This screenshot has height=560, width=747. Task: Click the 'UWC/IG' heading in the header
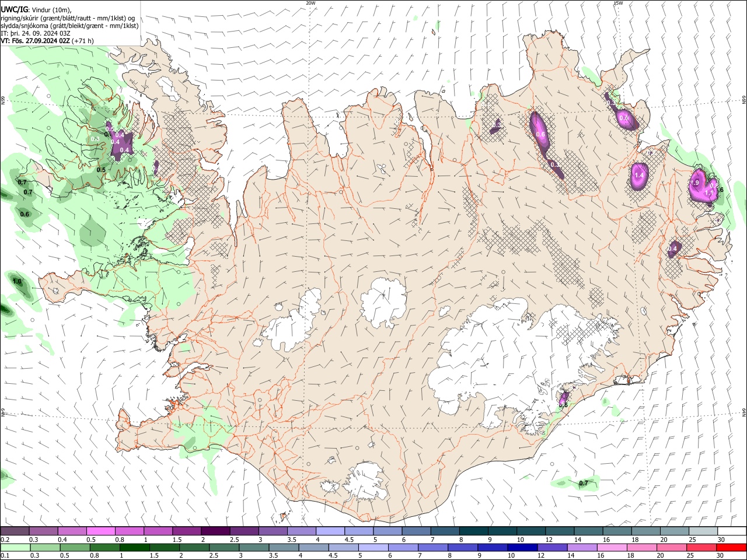point(13,10)
